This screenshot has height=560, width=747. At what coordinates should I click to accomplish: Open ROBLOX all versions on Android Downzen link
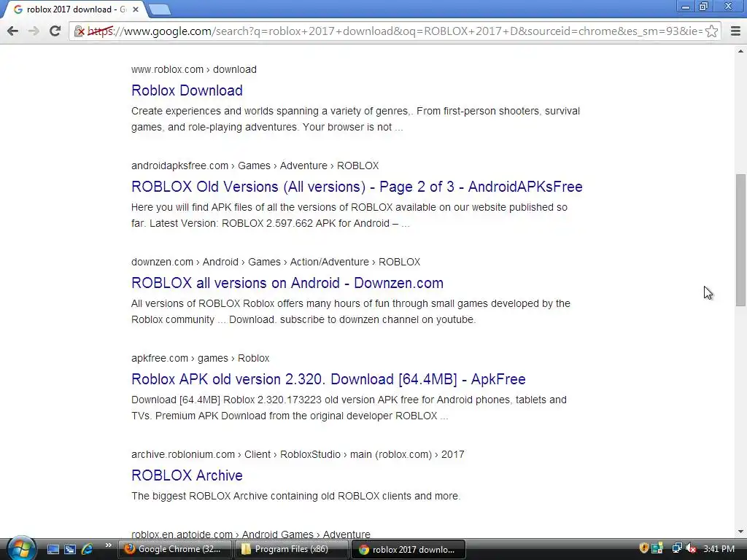click(287, 282)
